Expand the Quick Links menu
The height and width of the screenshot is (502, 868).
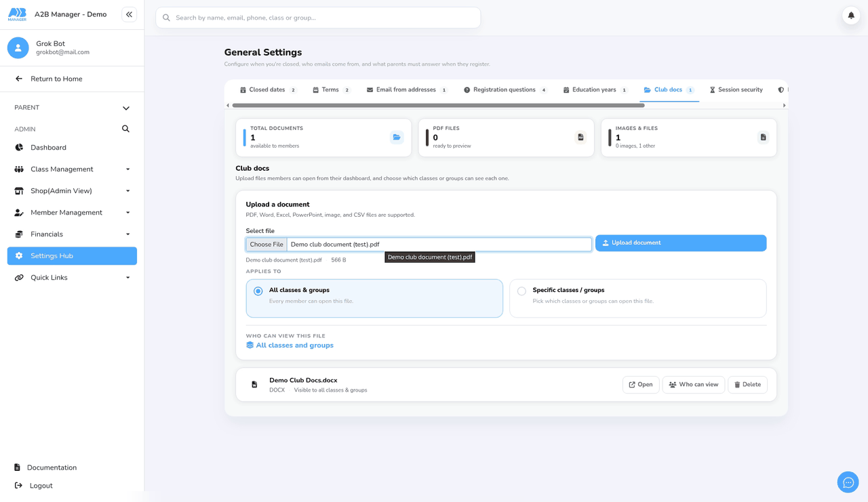(72, 278)
